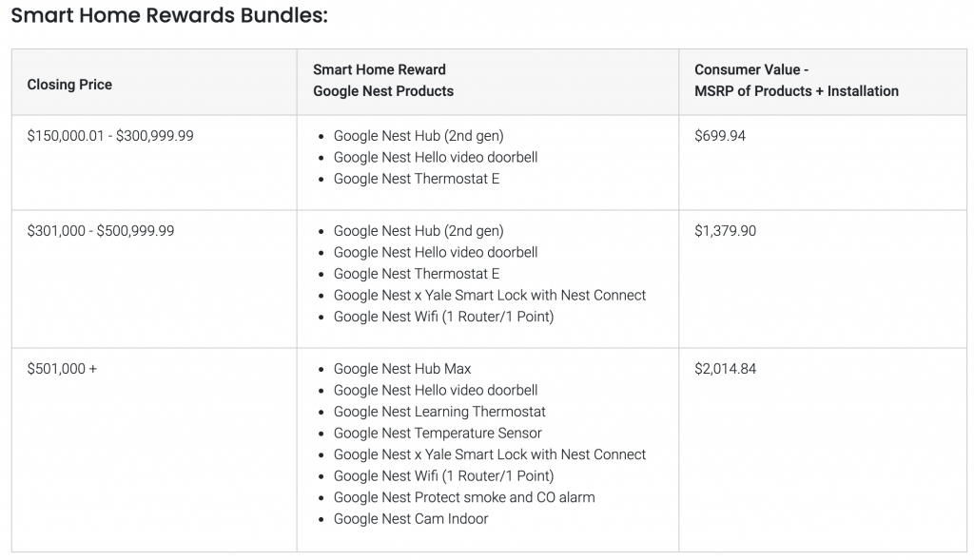Select the '$150,000.01 - $300,999.99' price cell
Screen dimensions: 974x560
point(110,136)
